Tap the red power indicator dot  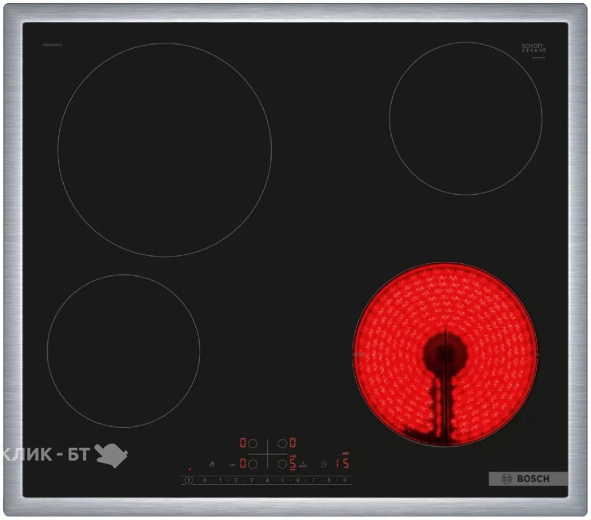tap(190, 470)
